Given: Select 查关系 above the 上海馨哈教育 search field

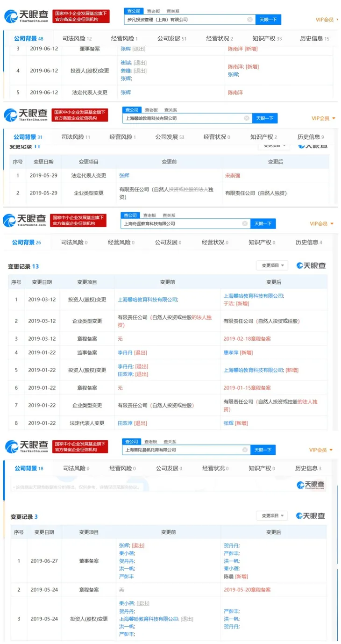Looking at the screenshot, I should click(170, 110).
